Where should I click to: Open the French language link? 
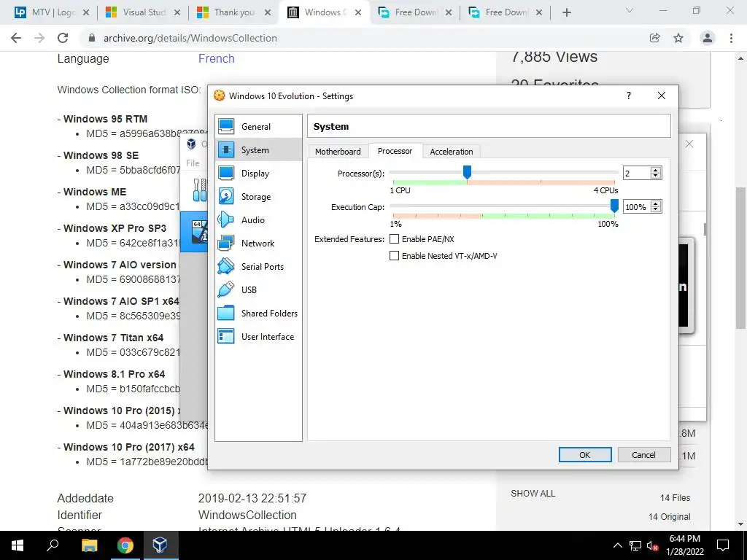(x=216, y=58)
